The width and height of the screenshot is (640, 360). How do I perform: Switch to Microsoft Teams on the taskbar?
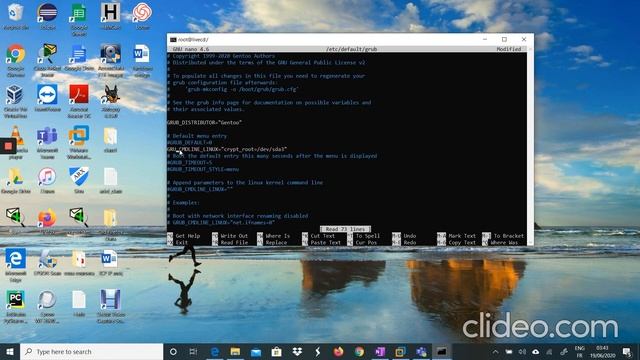tap(421, 352)
